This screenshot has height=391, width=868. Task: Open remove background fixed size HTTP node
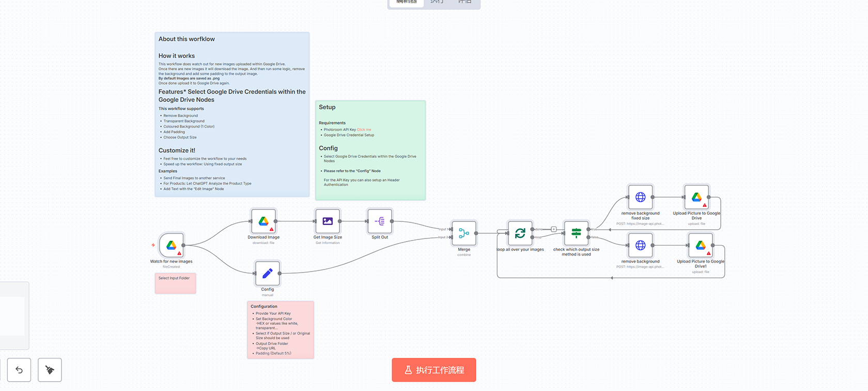click(640, 197)
